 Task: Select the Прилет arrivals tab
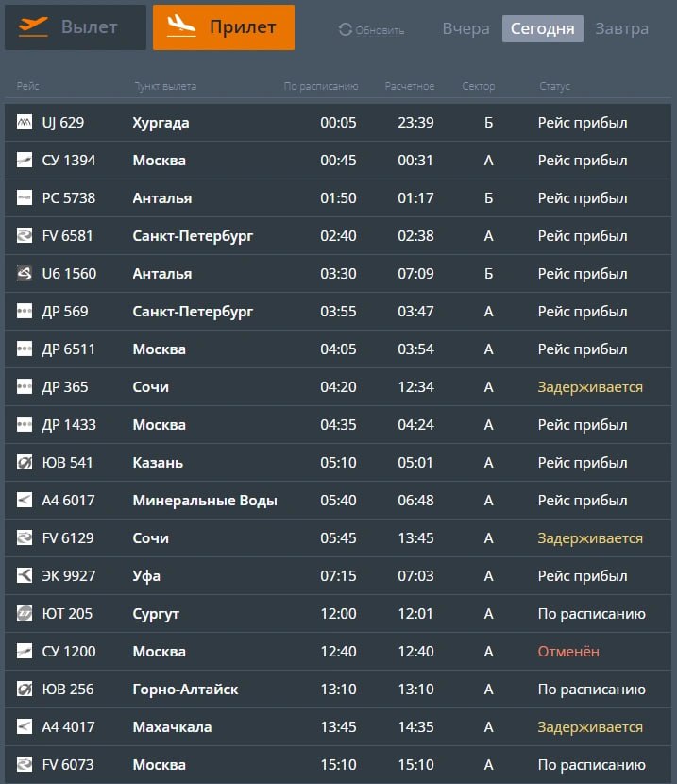pyautogui.click(x=224, y=27)
